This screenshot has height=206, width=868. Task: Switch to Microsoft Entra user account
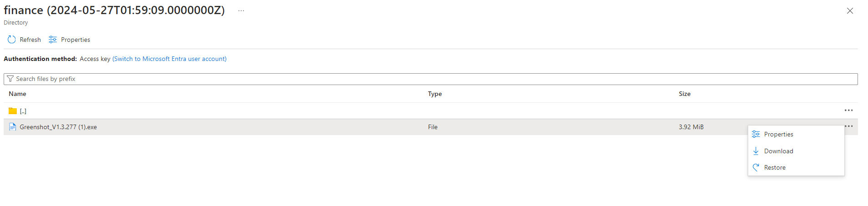169,59
